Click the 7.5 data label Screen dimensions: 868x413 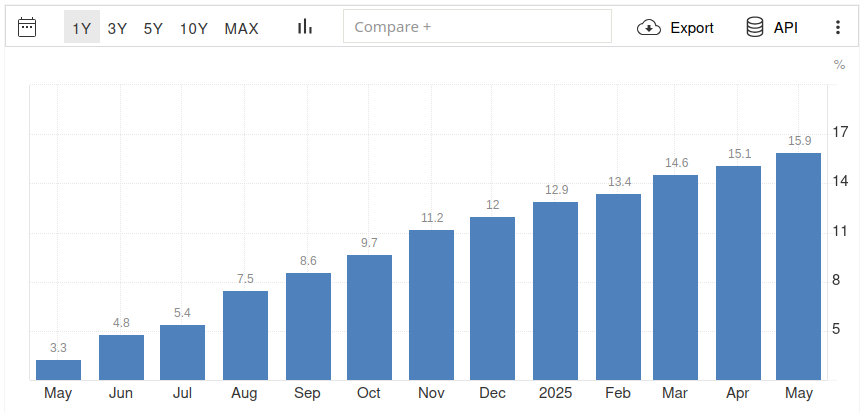245,279
